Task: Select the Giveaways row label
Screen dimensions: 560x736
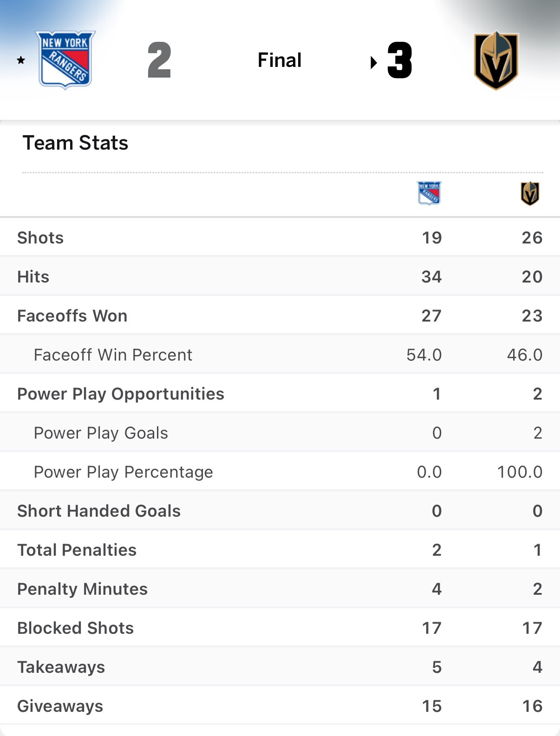Action: pos(60,706)
